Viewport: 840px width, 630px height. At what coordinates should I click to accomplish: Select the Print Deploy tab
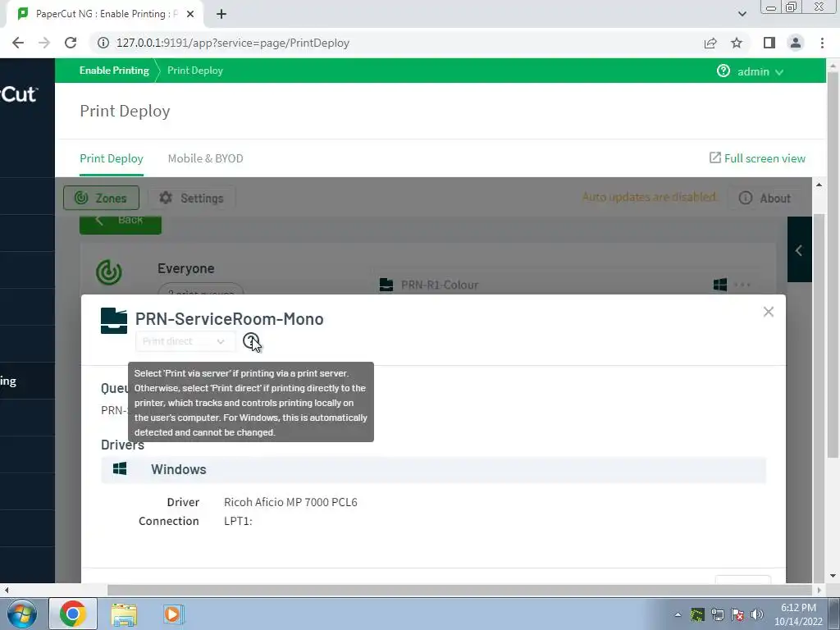[x=112, y=158]
